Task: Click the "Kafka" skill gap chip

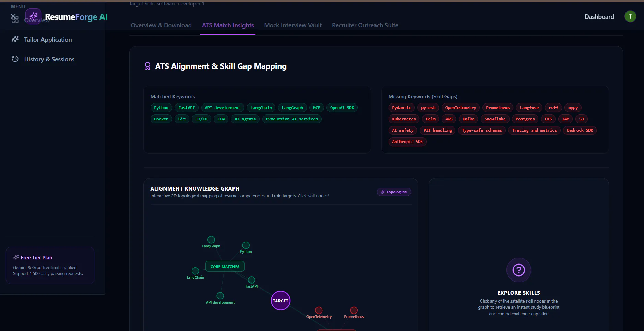Action: pos(468,119)
